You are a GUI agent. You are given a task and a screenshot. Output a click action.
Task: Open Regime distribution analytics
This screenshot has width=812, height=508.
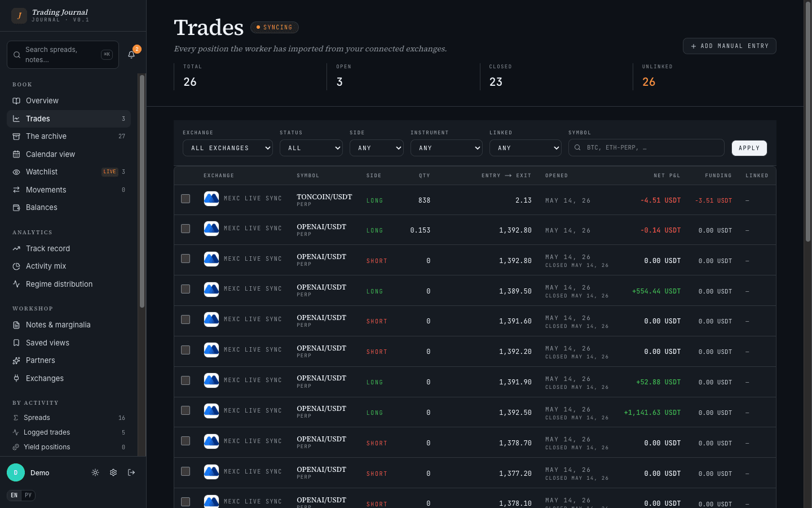[x=69, y=284]
